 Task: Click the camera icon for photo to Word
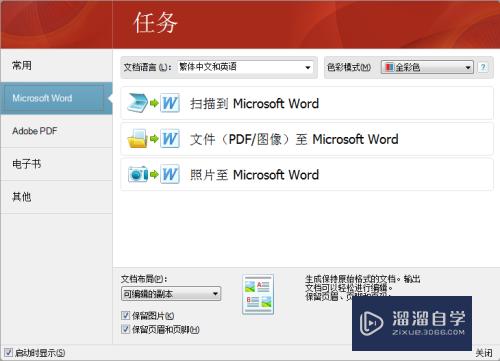click(138, 174)
